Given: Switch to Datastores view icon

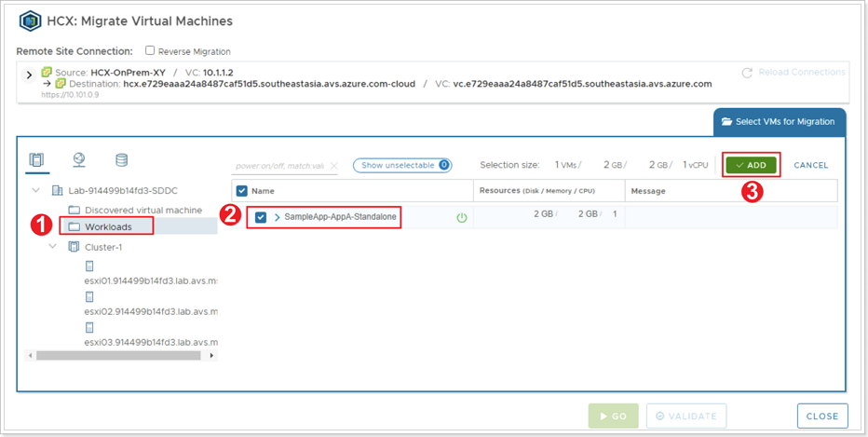Looking at the screenshot, I should click(x=121, y=160).
